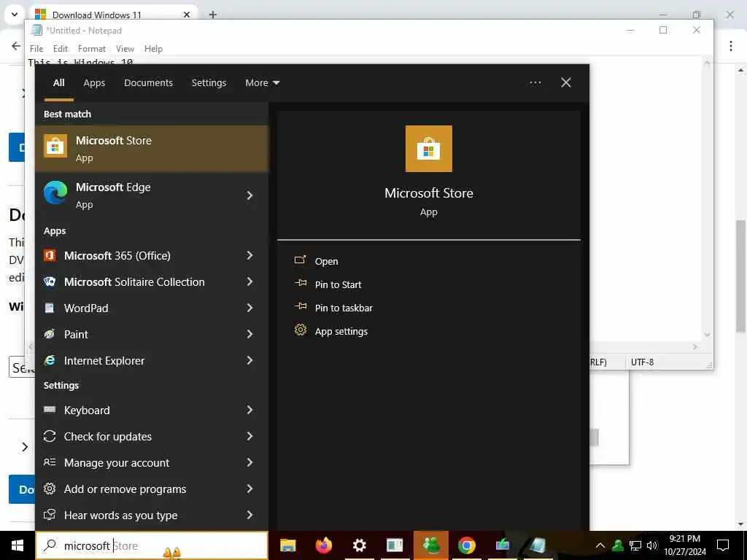The image size is (747, 560).
Task: Close the search panel with X
Action: [x=566, y=82]
